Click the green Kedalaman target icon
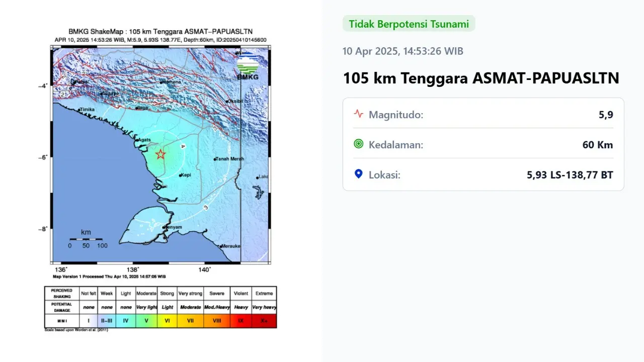Viewport: 644px width, 362px height. 358,144
